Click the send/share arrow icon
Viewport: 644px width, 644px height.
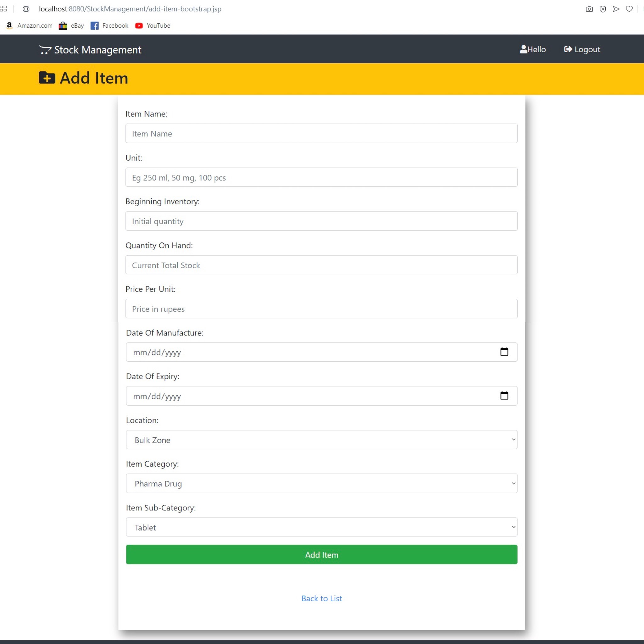616,9
